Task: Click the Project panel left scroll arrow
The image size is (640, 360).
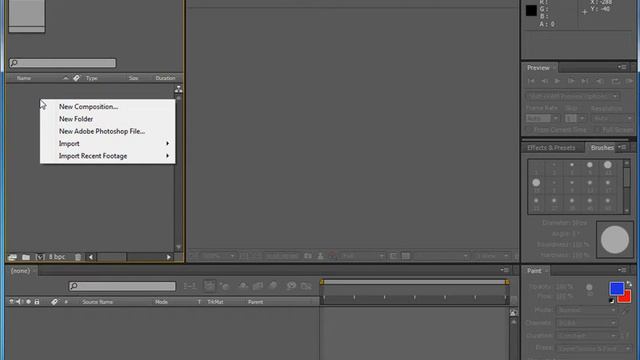Action: (91, 257)
